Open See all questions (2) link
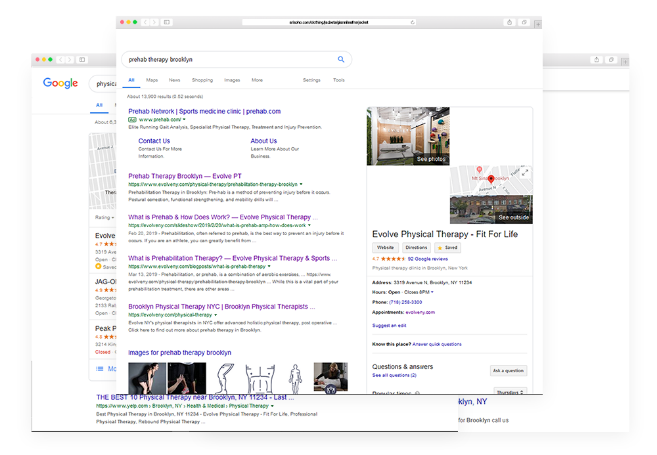Image resolution: width=657 pixels, height=455 pixels. (x=394, y=375)
